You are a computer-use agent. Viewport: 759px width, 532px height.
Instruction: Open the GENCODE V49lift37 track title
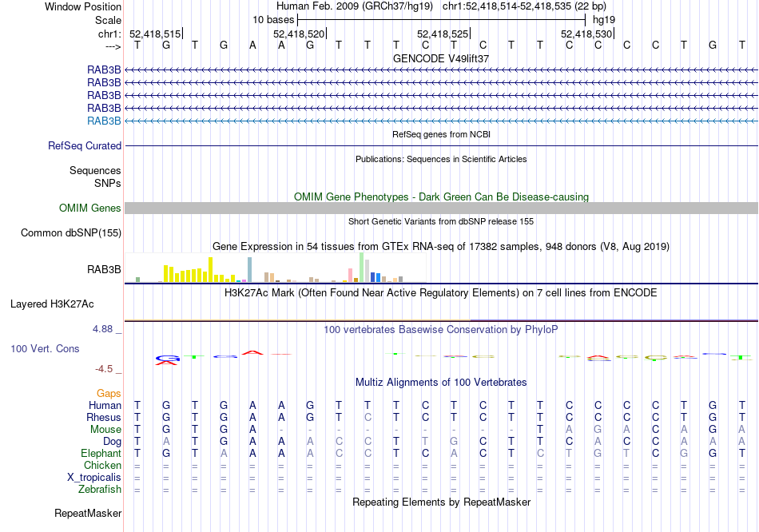tap(441, 58)
